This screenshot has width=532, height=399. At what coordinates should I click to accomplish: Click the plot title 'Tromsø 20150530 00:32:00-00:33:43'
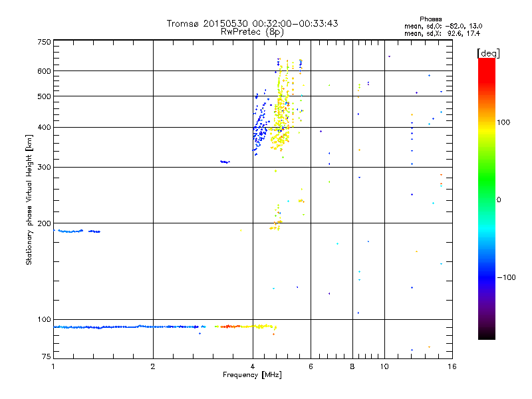point(252,23)
